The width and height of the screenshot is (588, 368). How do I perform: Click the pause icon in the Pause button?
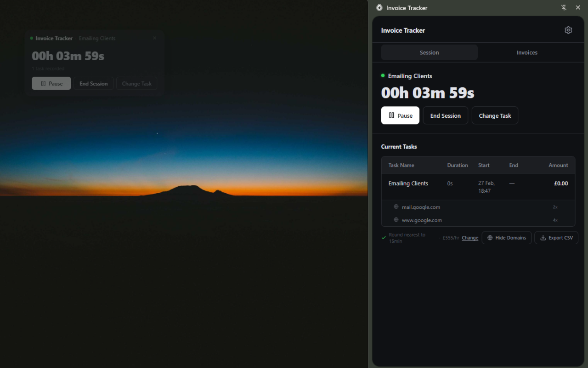click(392, 115)
